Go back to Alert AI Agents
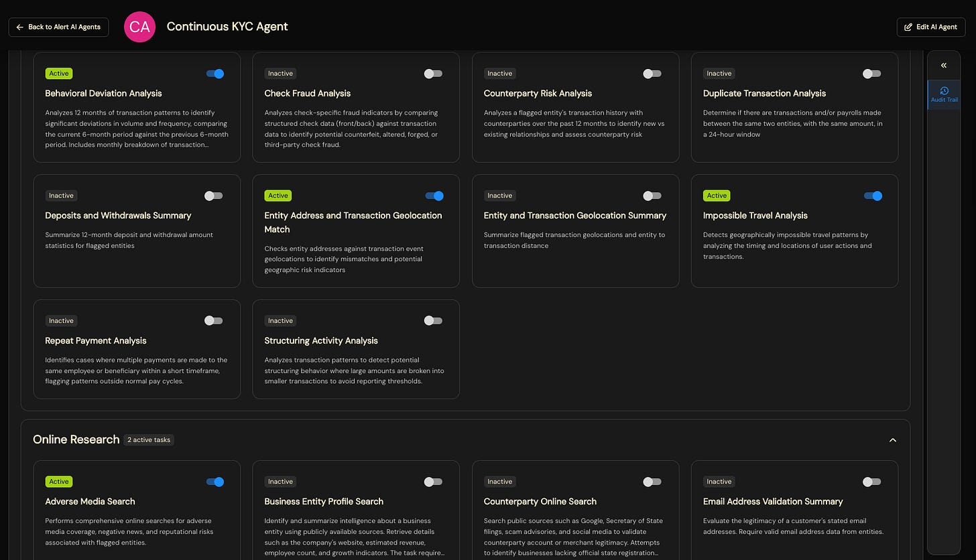 pos(58,27)
